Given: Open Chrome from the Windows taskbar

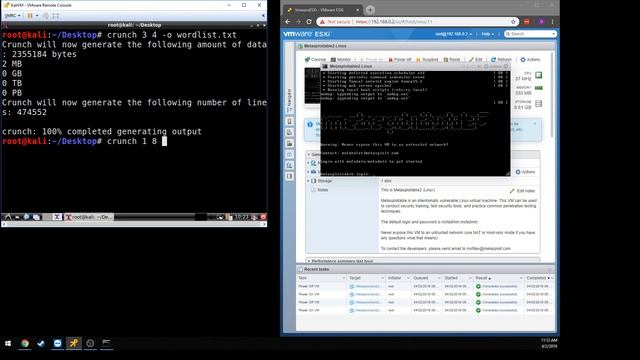Looking at the screenshot, I should [25, 344].
